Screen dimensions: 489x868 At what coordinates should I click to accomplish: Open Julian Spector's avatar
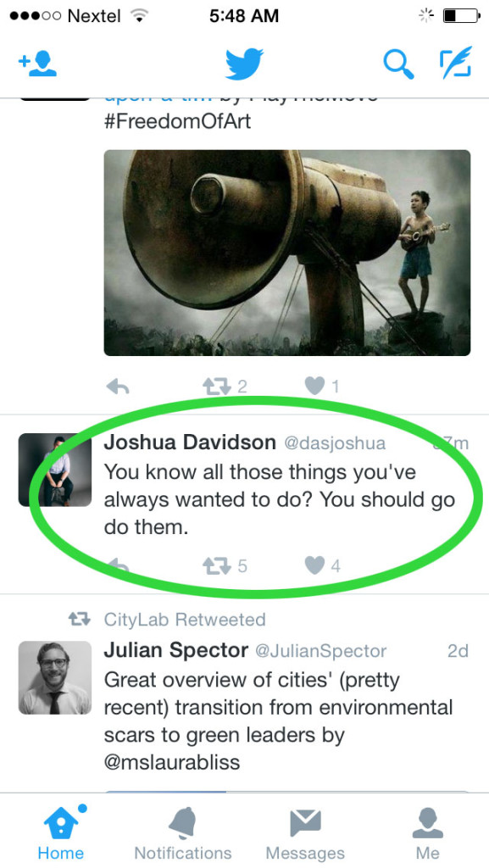click(55, 677)
